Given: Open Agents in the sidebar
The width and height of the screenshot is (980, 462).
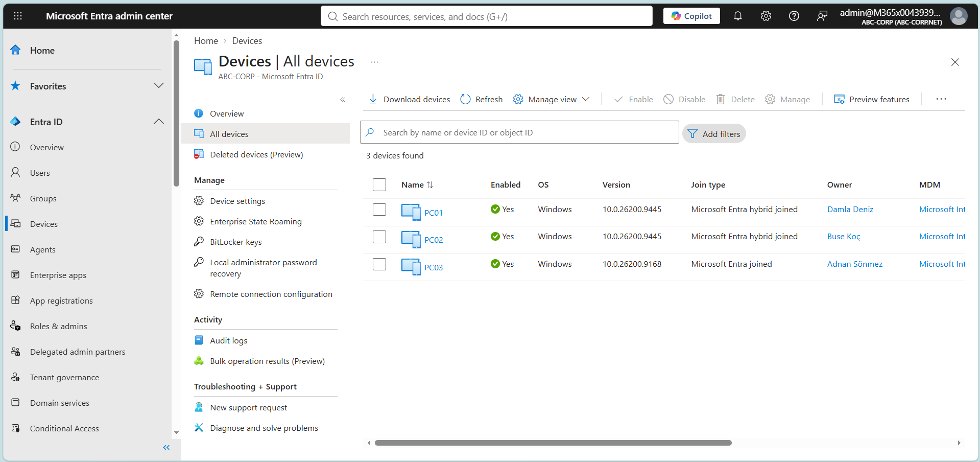Looking at the screenshot, I should (42, 249).
